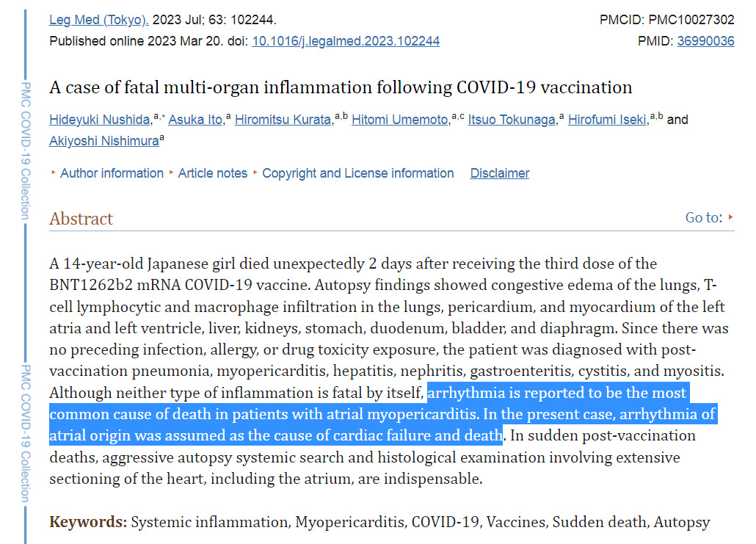Click the triangle icon before Article notes
The width and height of the screenshot is (756, 544).
[x=171, y=173]
